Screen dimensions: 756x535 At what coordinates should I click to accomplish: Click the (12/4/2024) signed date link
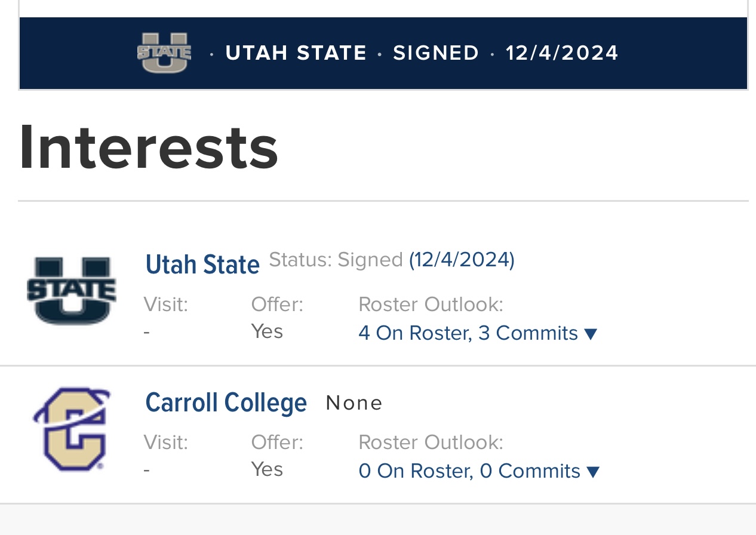462,260
